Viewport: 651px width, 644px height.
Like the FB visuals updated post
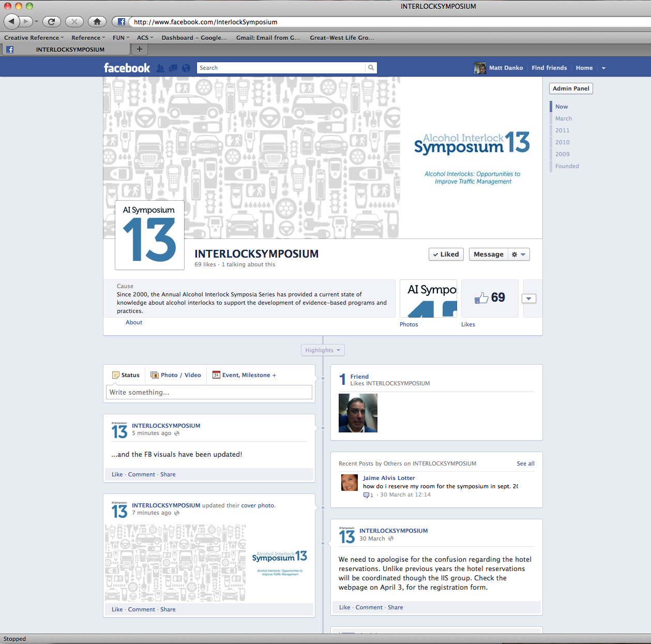pos(117,474)
